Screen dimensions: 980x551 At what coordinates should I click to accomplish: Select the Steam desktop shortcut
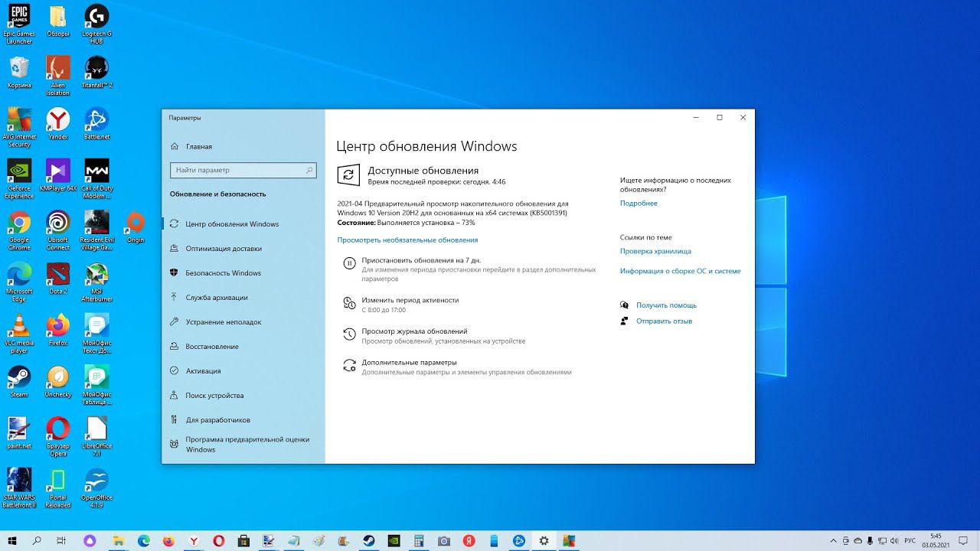(19, 381)
